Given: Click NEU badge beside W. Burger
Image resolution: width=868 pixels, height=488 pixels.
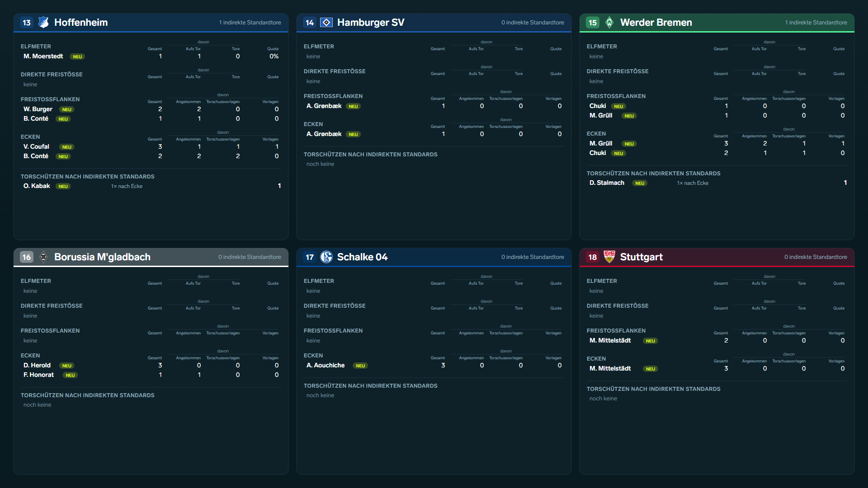Looking at the screenshot, I should click(66, 110).
